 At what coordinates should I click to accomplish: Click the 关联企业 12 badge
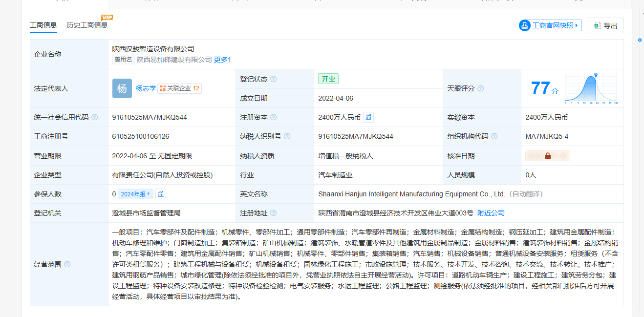(180, 88)
